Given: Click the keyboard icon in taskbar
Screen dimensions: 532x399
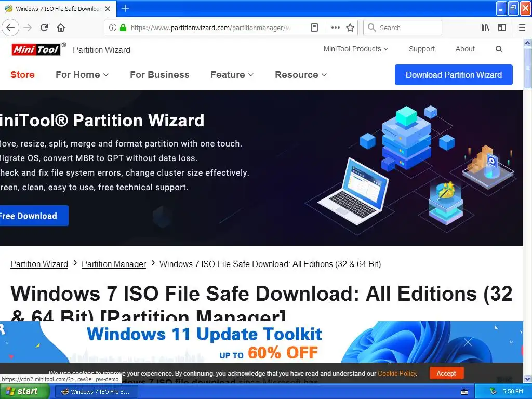Looking at the screenshot, I should (x=464, y=392).
